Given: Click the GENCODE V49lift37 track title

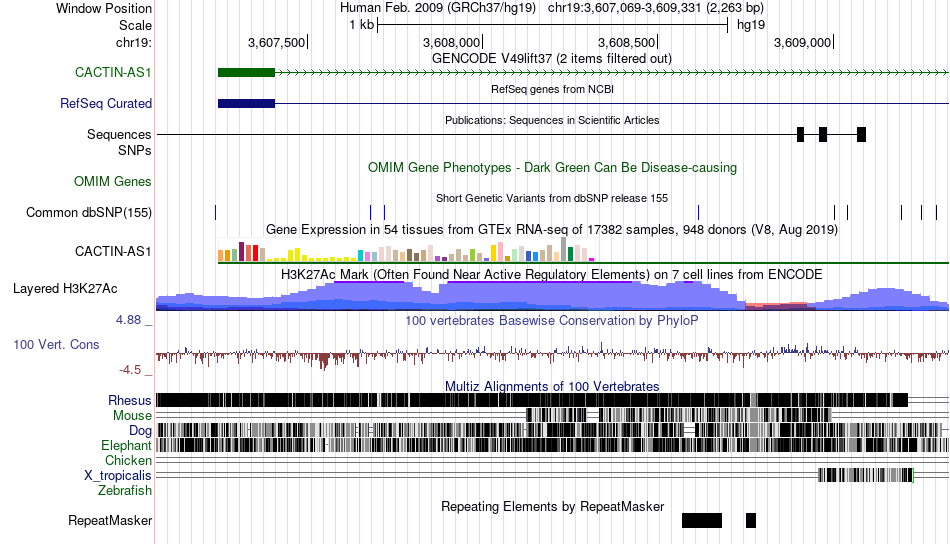Looking at the screenshot, I should 552,59.
